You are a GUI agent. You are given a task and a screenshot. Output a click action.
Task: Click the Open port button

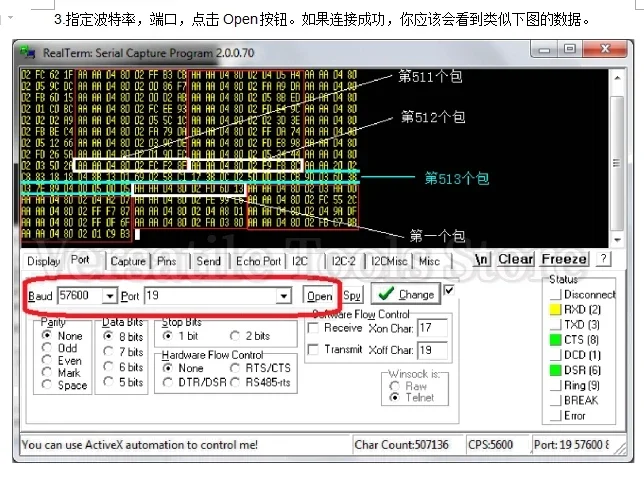[x=319, y=296]
